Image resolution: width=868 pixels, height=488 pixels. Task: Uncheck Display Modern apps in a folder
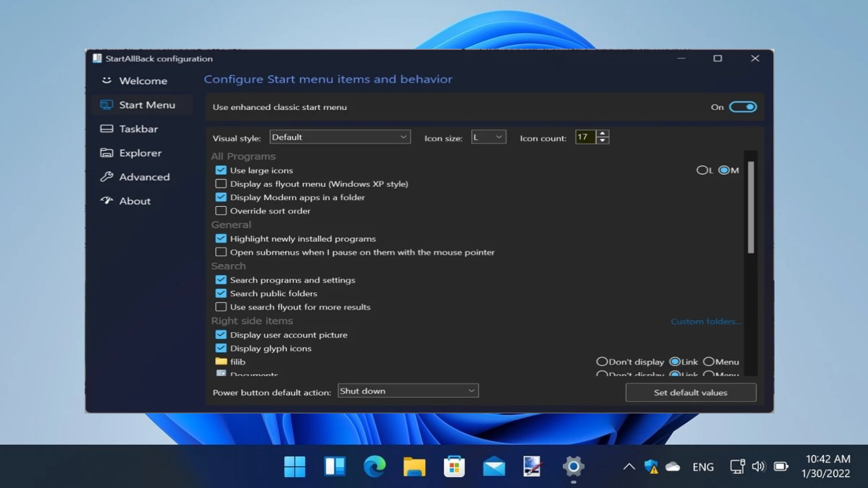[x=221, y=197]
